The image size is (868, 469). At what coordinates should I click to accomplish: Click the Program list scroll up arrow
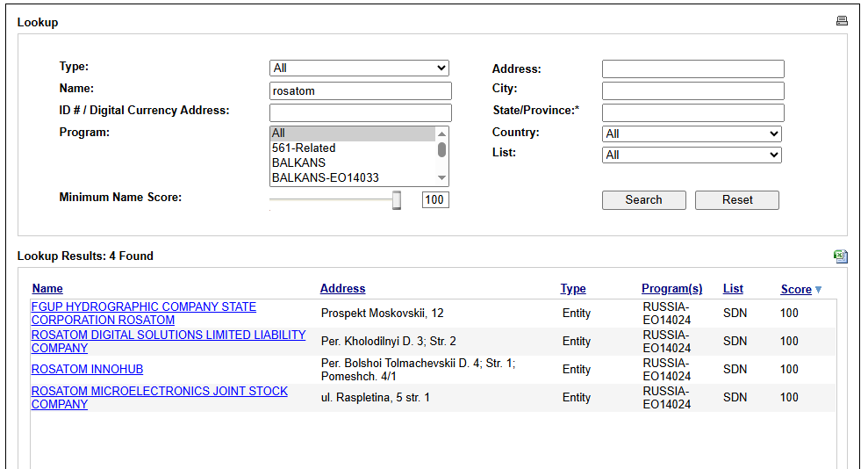[441, 133]
